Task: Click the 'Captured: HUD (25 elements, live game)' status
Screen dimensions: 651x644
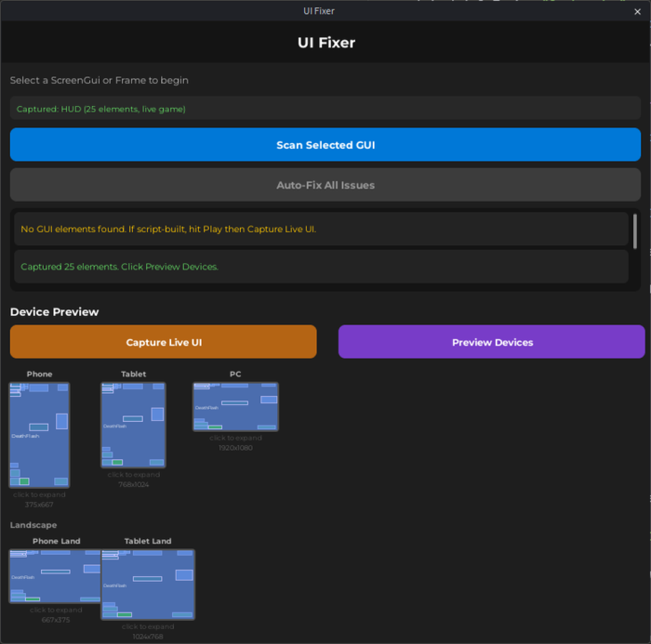Action: (x=325, y=109)
